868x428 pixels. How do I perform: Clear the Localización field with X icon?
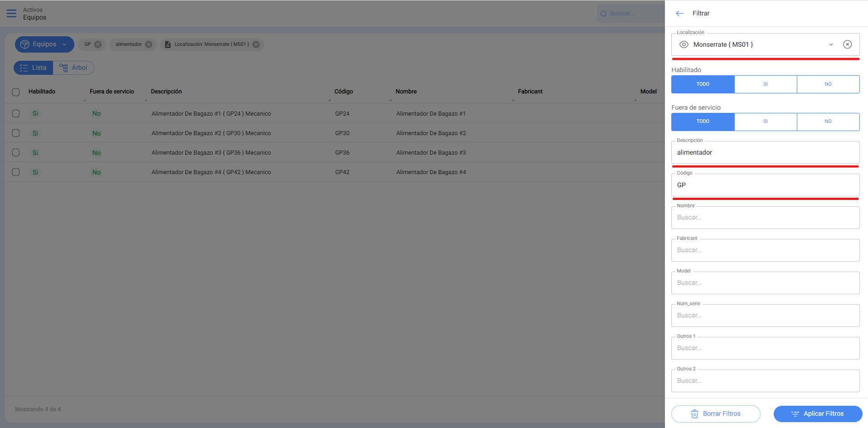pyautogui.click(x=847, y=44)
